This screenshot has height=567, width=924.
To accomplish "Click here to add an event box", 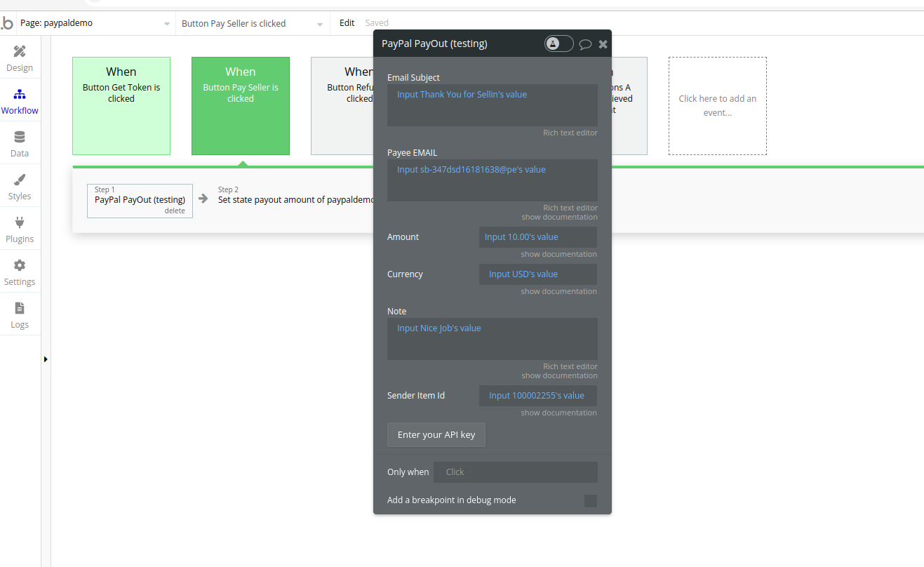I will pos(718,106).
